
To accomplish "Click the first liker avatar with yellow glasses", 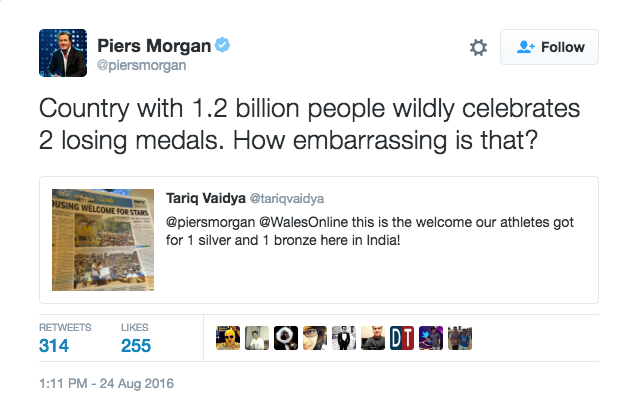I will coord(228,338).
